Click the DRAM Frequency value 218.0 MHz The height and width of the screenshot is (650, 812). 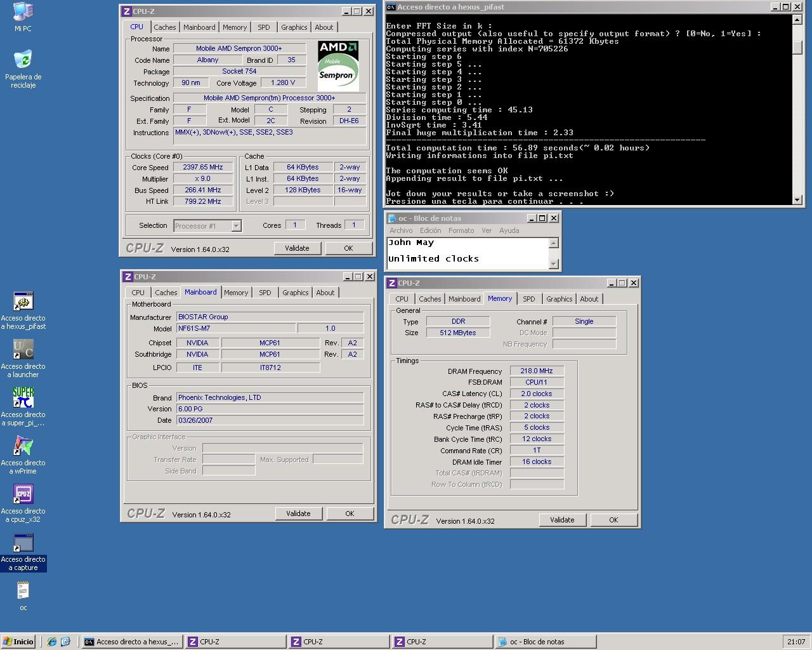coord(537,371)
